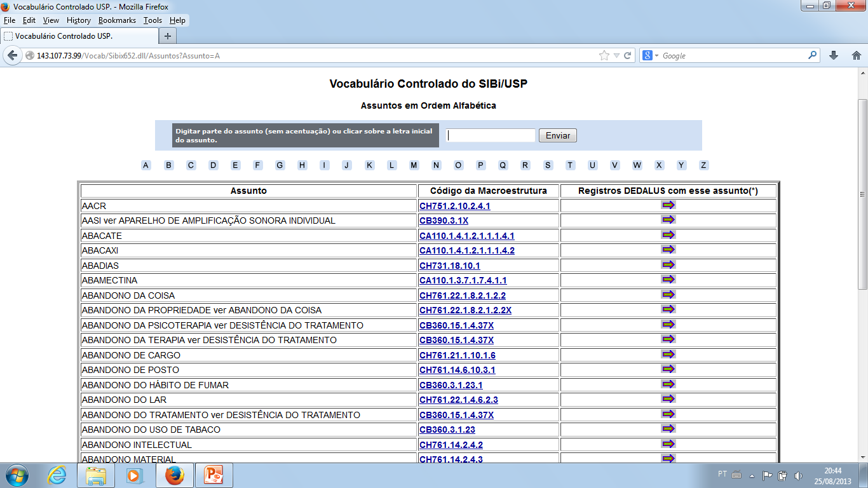
Task: Open DEDALUS records arrow for ABACATE
Action: [668, 235]
